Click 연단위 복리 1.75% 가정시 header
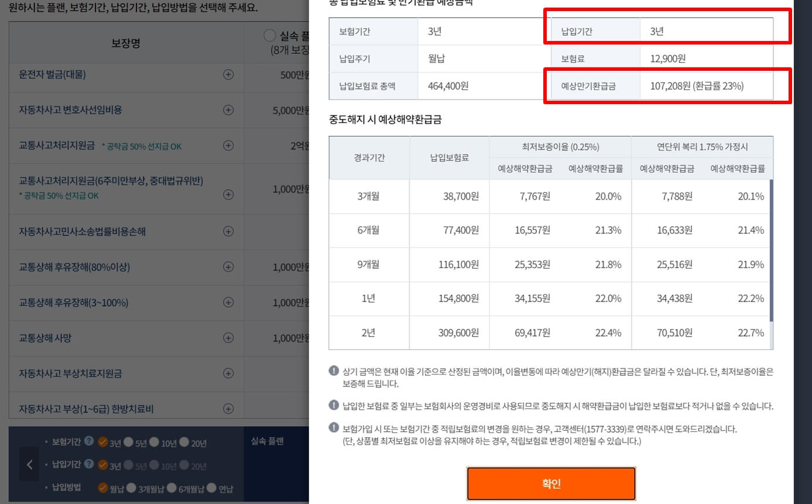 (x=702, y=147)
